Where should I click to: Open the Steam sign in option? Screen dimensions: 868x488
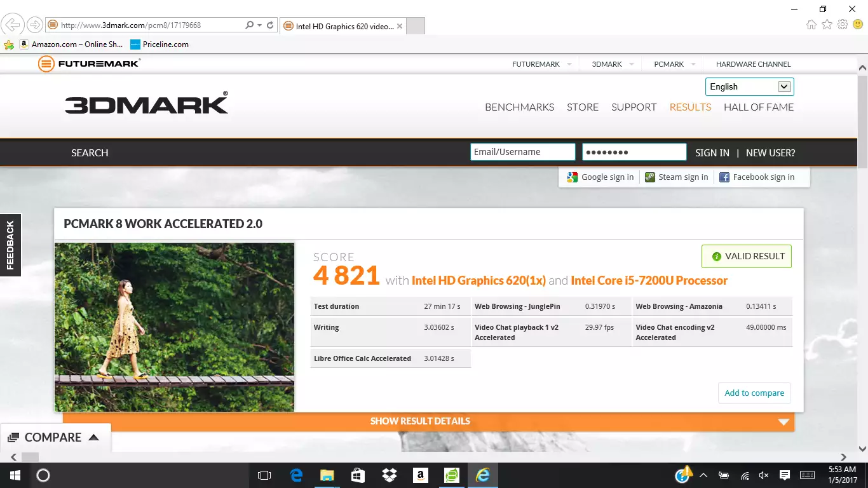[x=677, y=177]
